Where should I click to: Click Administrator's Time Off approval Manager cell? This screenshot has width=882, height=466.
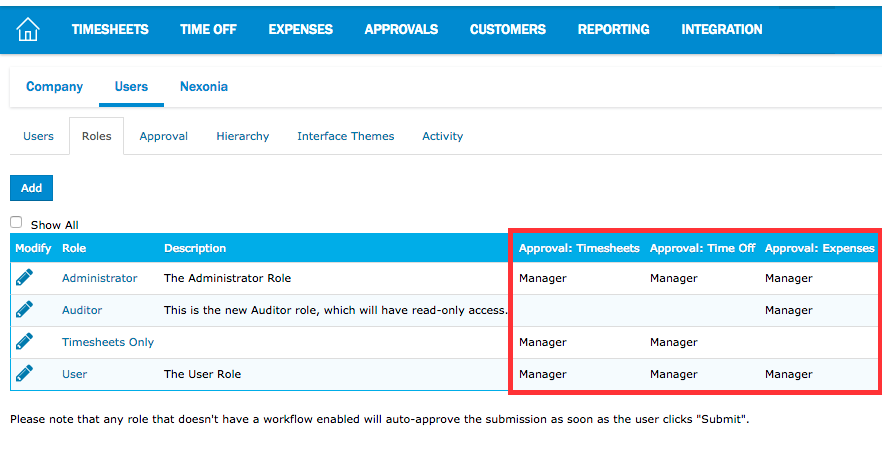[x=674, y=278]
